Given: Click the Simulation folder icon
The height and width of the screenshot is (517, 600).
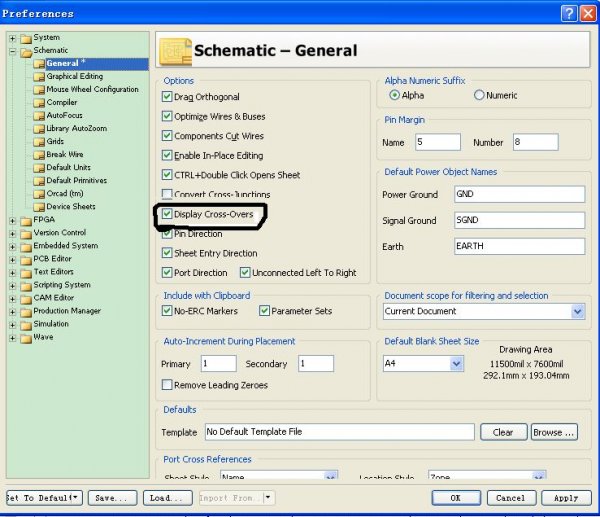Looking at the screenshot, I should (26, 325).
